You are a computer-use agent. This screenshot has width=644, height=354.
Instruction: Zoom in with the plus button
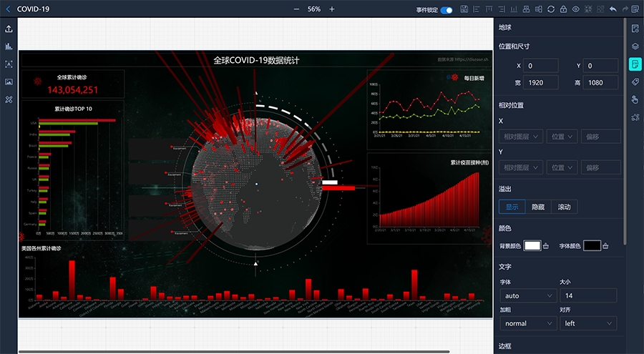tap(332, 9)
